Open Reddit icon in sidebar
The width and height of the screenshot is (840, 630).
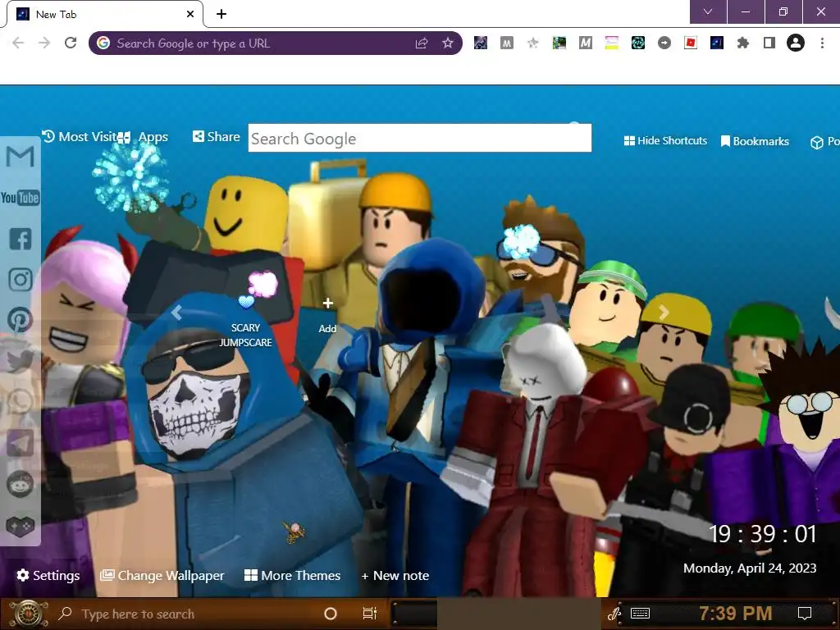21,484
